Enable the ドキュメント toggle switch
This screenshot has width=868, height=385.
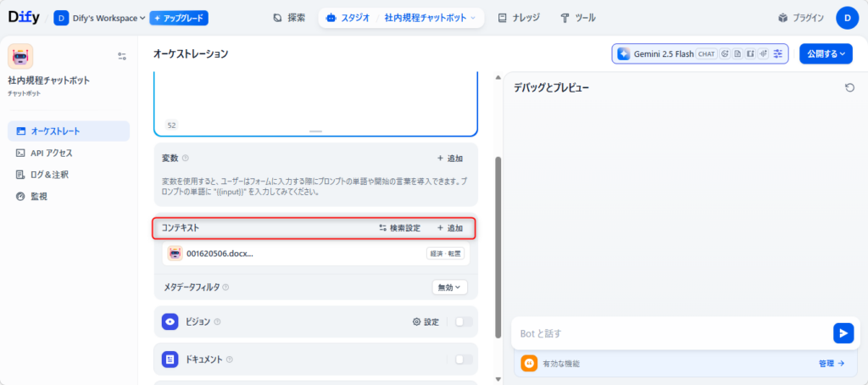463,360
